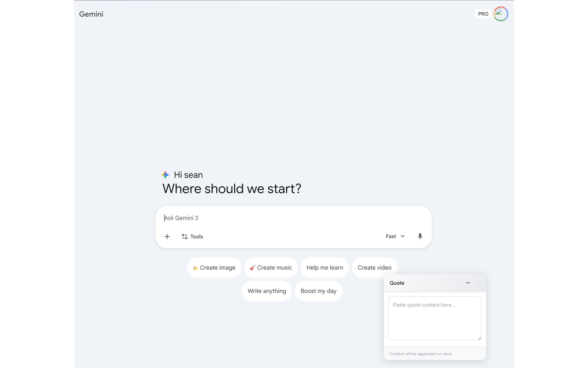Click the Quote panel drag handle dots
Image resolution: width=588 pixels, height=368 pixels.
477,283
